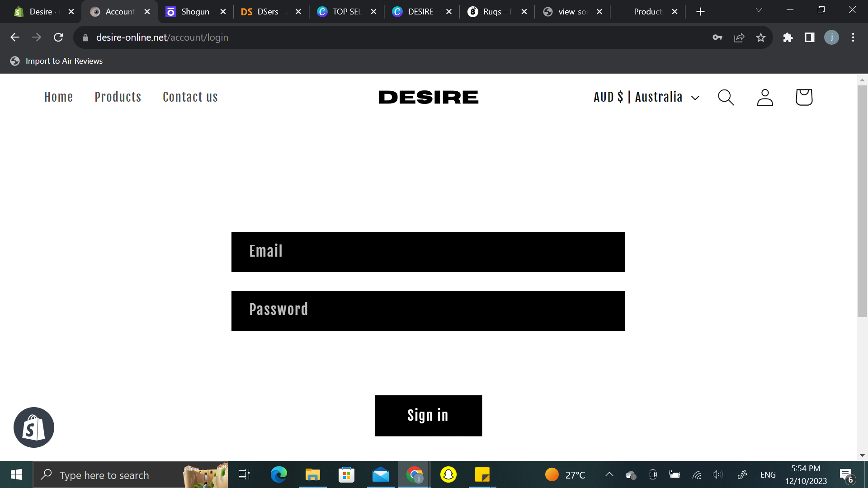Click the Contact us navigation link

pyautogui.click(x=190, y=97)
